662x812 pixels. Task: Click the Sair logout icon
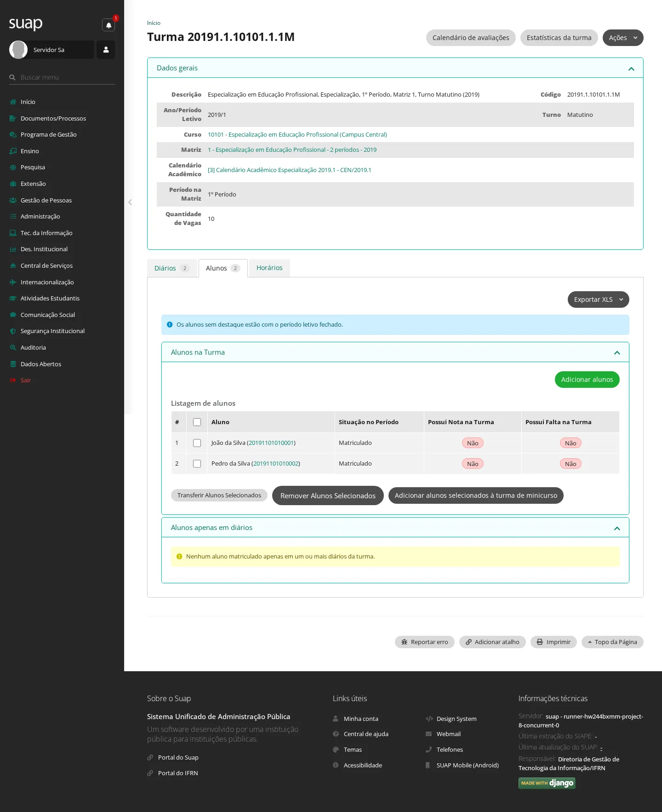13,380
